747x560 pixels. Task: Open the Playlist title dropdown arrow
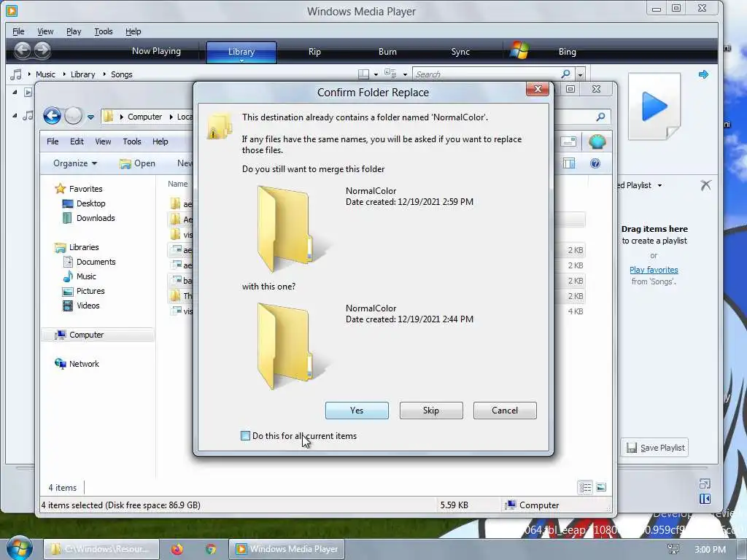(659, 185)
